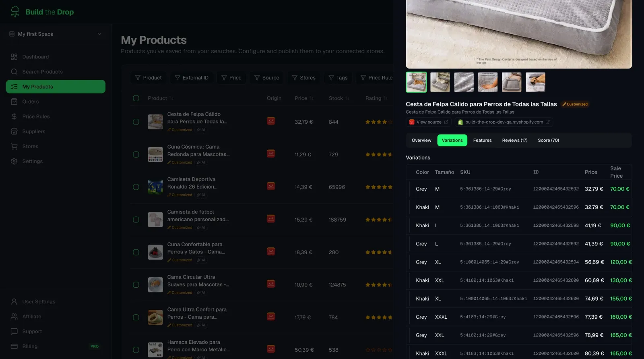Click the 70,00 € sale price for Grey M
Viewport: 644px width, 359px height.
[x=620, y=189]
